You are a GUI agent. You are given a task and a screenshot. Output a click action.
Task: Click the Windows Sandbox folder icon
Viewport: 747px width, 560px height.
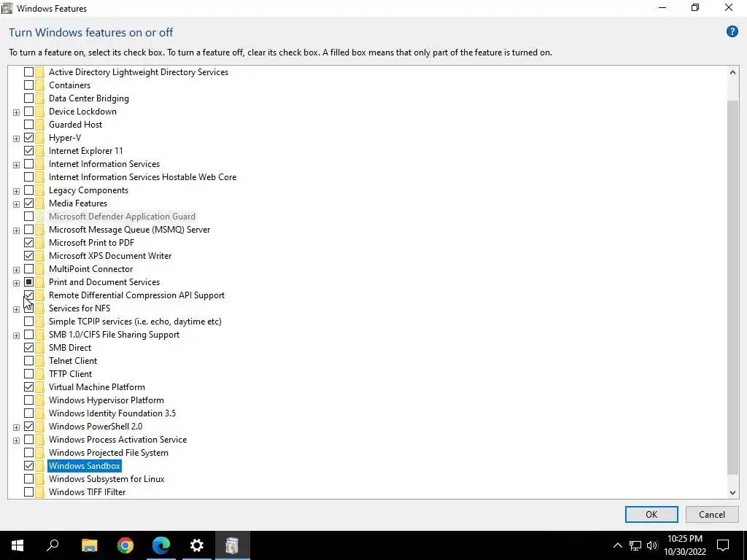[x=39, y=466]
